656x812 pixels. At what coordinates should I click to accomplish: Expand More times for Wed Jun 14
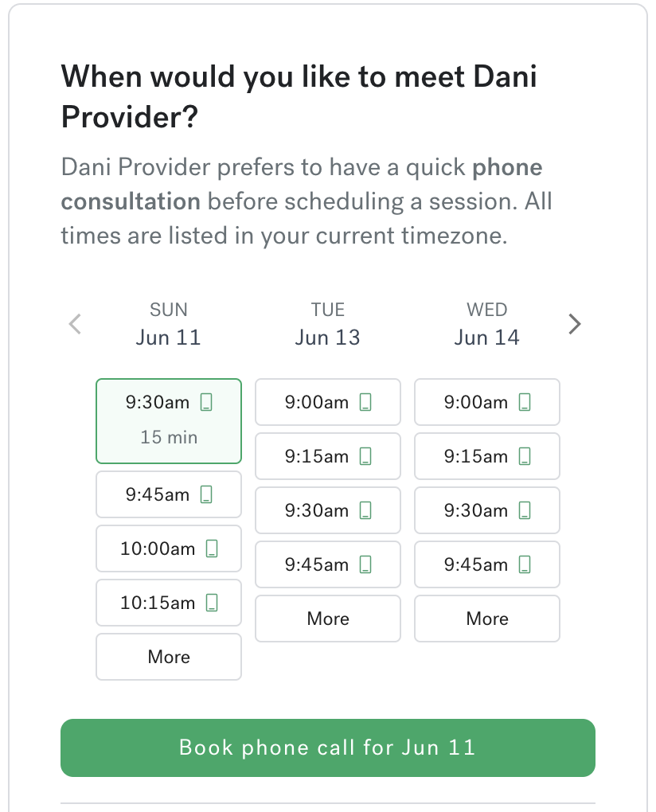point(487,619)
